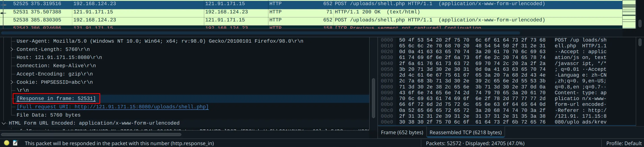Image resolution: width=644 pixels, height=147 pixels.
Task: Select the Reassembled TCP (6218 bytes) tab
Action: click(x=465, y=132)
